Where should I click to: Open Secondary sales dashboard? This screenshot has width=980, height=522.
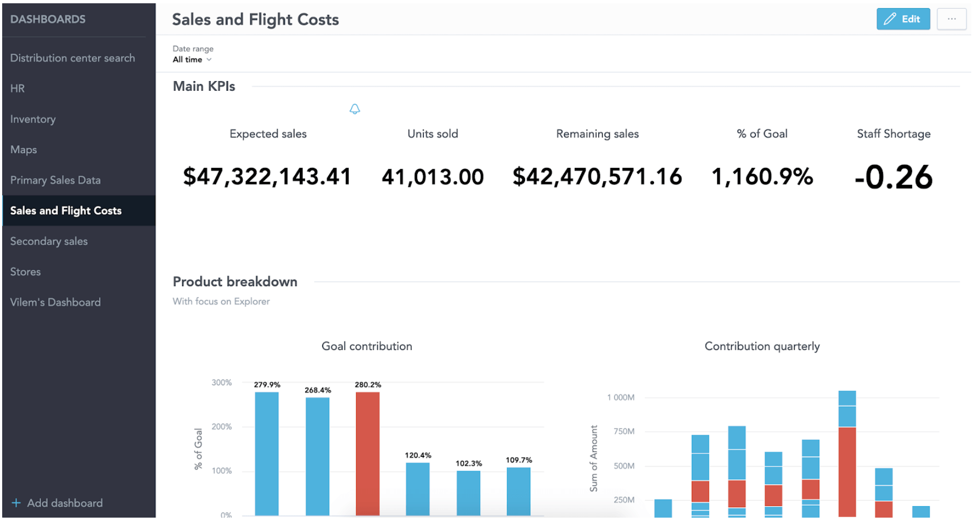point(49,241)
